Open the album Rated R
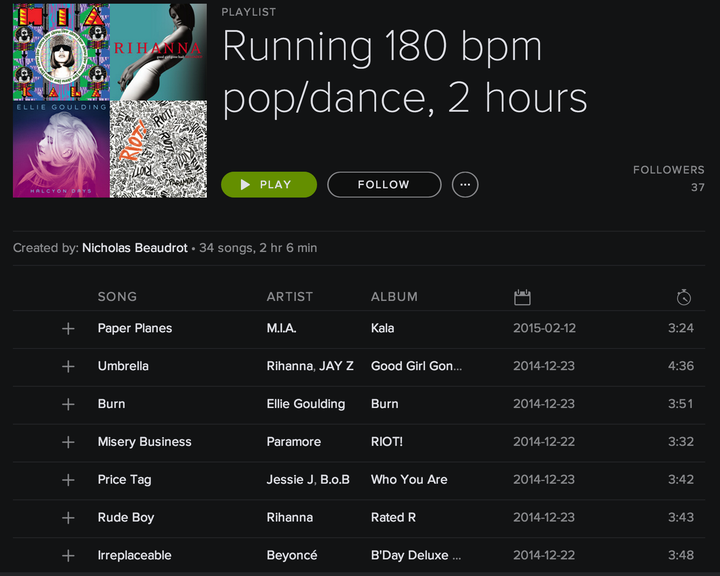Image resolution: width=720 pixels, height=576 pixels. pos(394,518)
